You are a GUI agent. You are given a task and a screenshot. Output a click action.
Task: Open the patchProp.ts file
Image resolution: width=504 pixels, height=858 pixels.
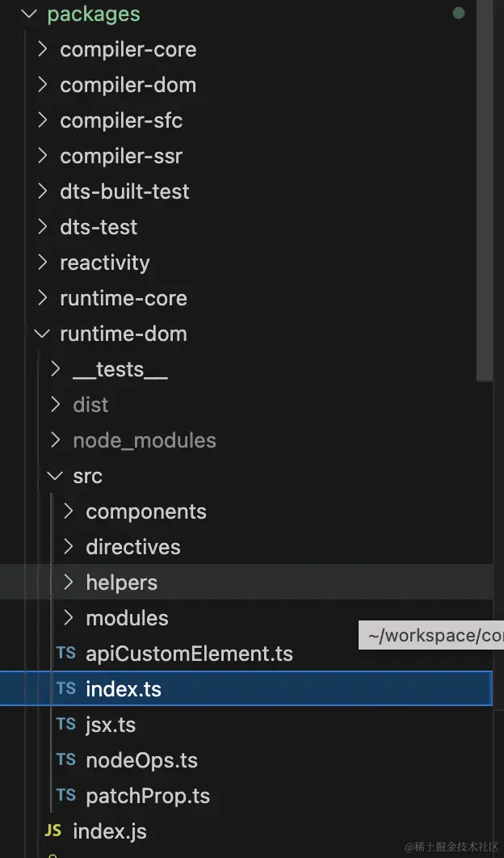click(x=148, y=796)
